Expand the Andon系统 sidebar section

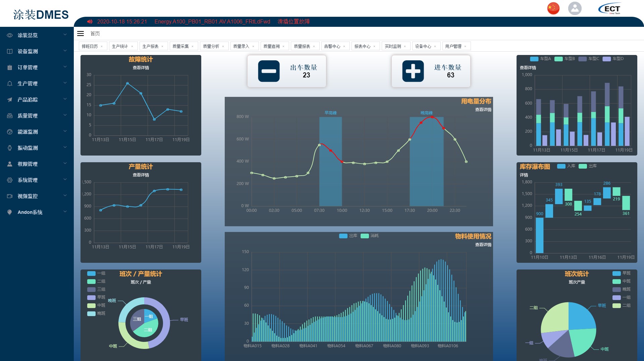[37, 212]
